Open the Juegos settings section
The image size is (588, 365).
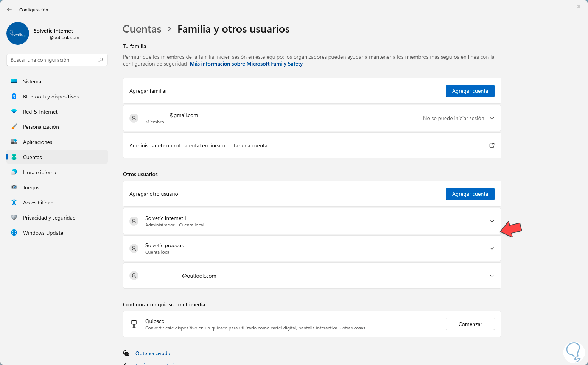click(x=31, y=187)
